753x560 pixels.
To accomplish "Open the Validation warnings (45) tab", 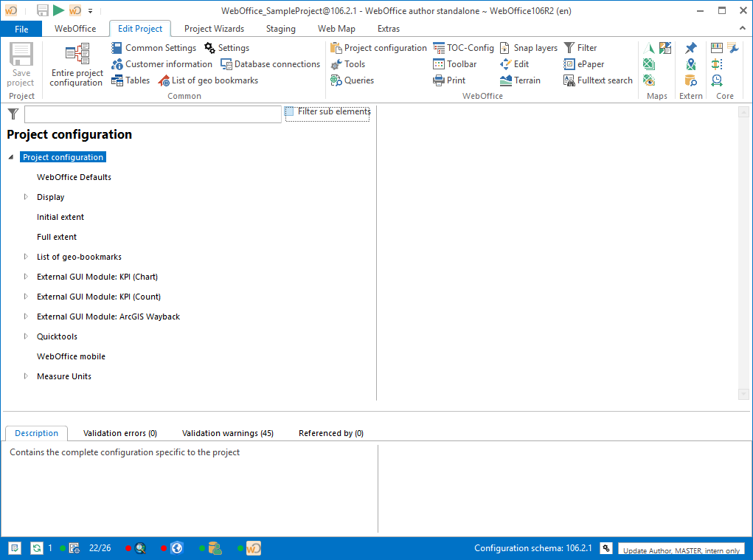I will [227, 433].
